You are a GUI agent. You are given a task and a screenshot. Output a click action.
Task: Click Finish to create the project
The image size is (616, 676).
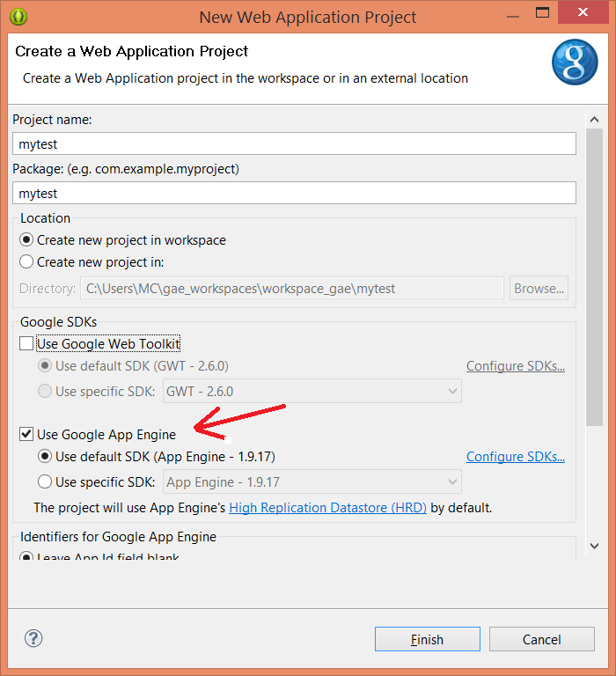point(427,639)
